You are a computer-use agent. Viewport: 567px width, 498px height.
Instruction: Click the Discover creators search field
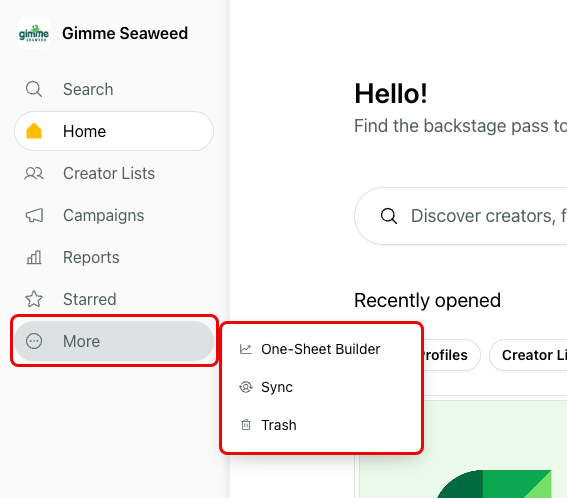click(461, 216)
